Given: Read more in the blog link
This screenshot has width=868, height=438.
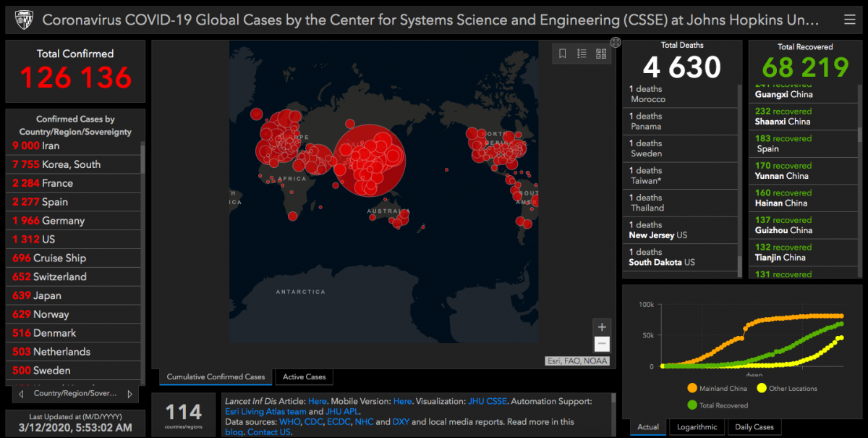Looking at the screenshot, I should (234, 431).
